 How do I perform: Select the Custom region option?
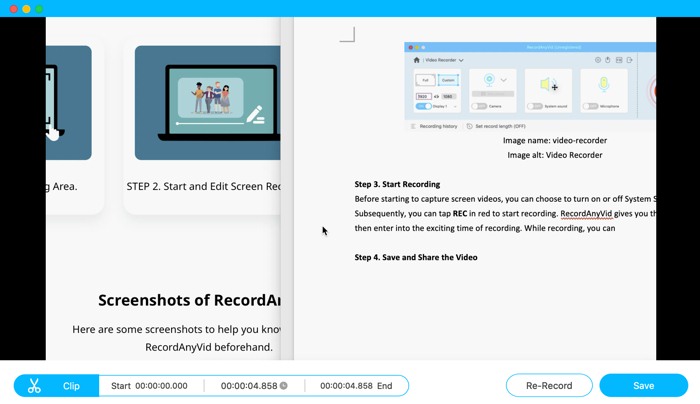point(448,80)
